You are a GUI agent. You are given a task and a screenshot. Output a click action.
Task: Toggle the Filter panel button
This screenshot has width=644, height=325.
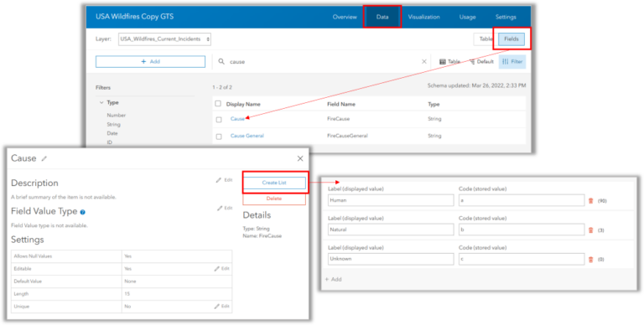click(x=512, y=61)
